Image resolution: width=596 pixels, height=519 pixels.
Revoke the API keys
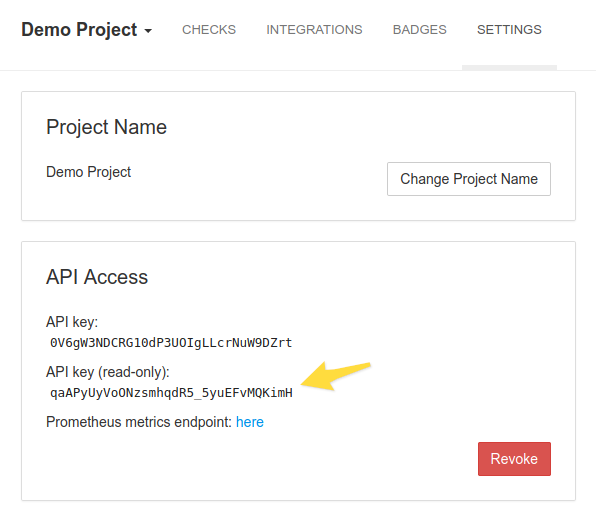(514, 459)
